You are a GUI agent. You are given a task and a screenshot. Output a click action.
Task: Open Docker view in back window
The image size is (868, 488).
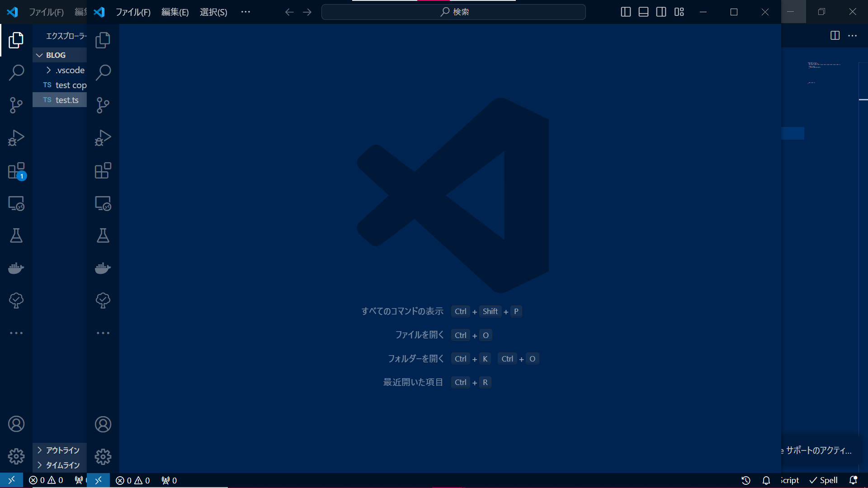tap(16, 268)
